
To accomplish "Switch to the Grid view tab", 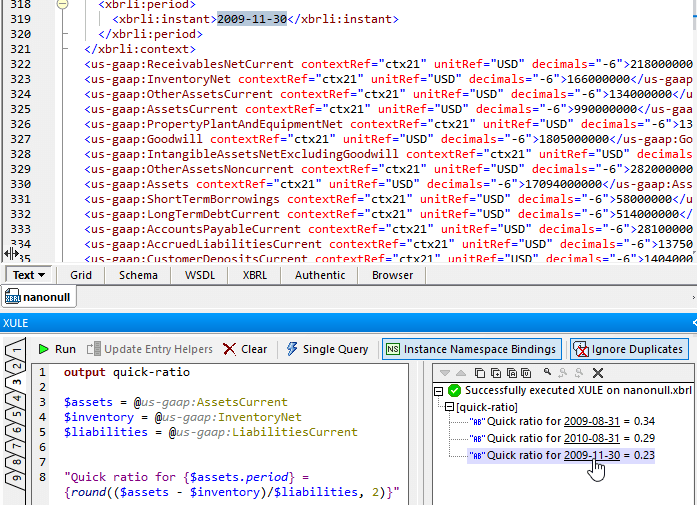I will click(81, 275).
